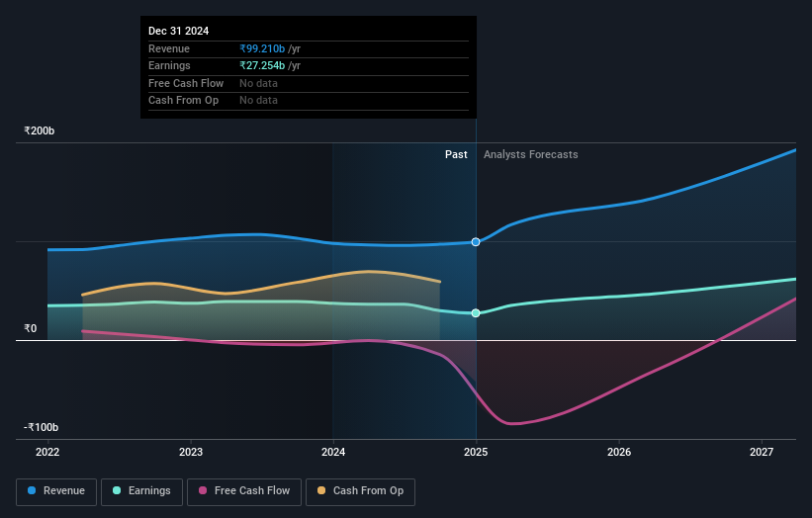Screen dimensions: 812x518
Task: Toggle the Cash From Op legend series
Action: pos(360,491)
